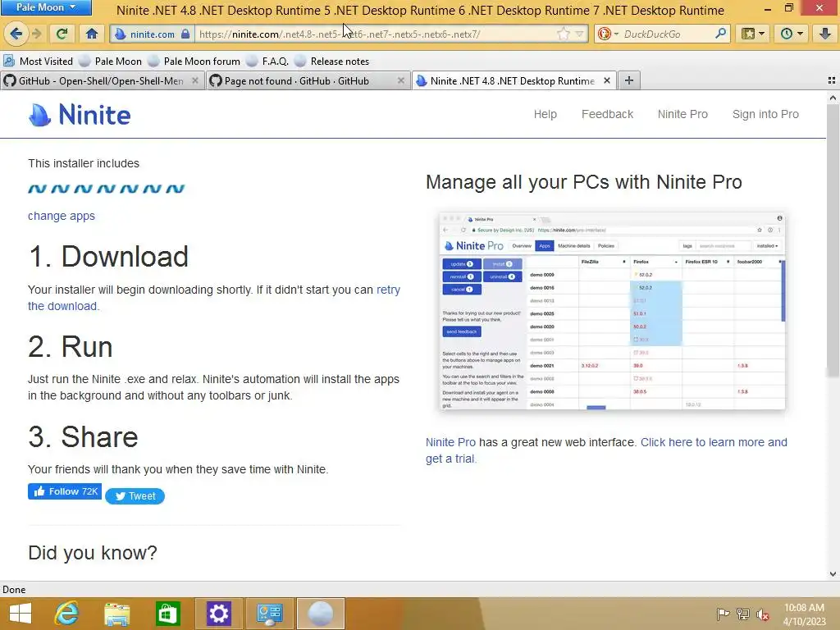Close the Ninite tab

tap(607, 80)
